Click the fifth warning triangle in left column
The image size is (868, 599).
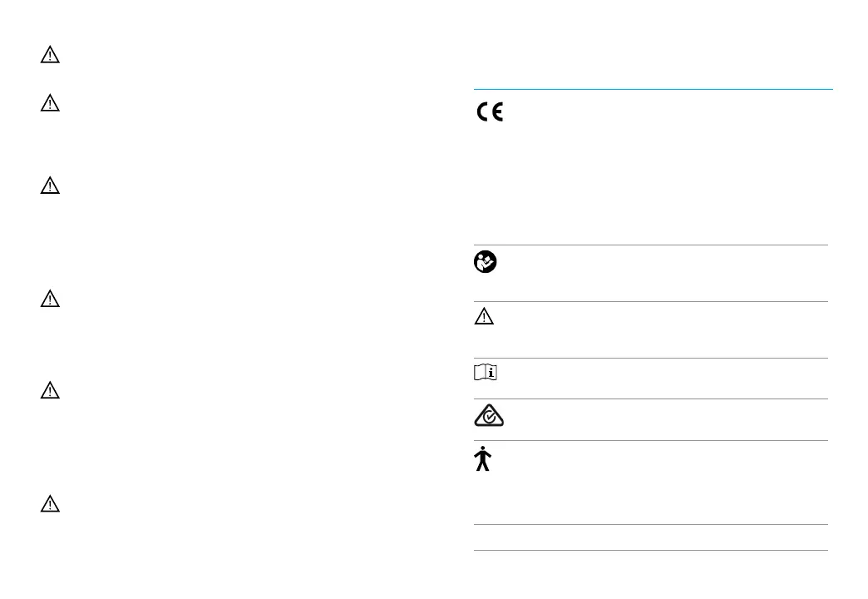[x=50, y=390]
